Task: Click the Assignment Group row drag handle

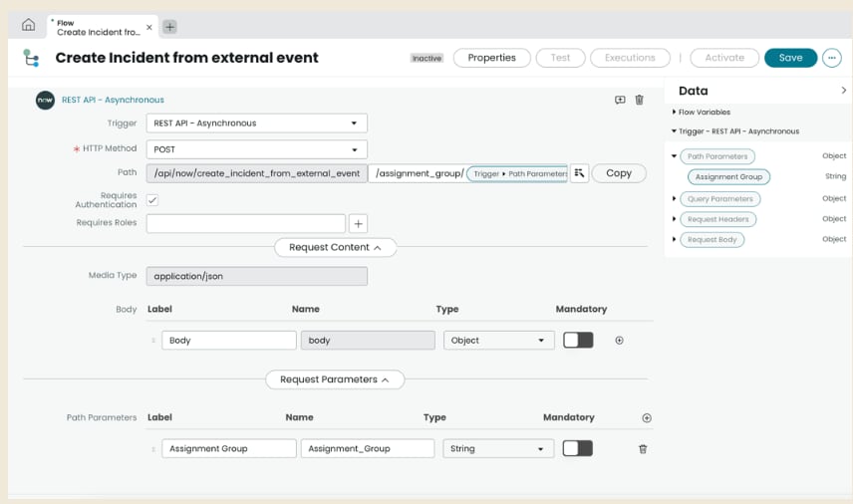Action: (153, 449)
